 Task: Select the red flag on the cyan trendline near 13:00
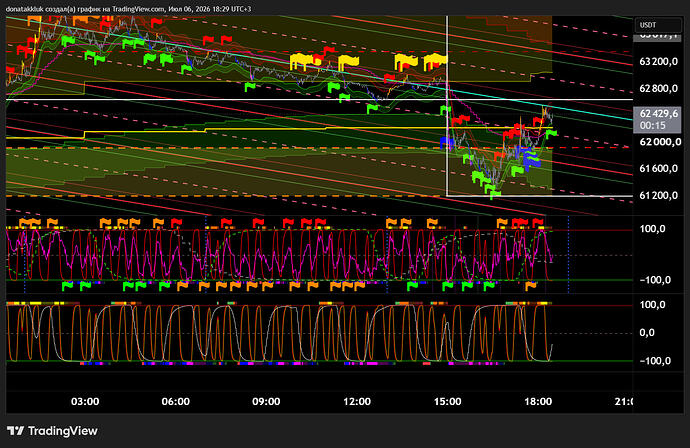pyautogui.click(x=389, y=79)
